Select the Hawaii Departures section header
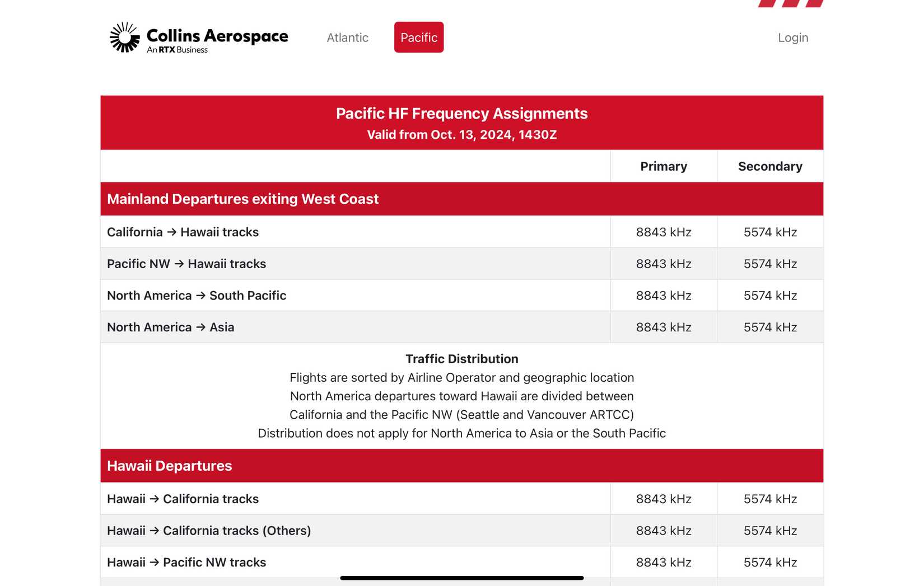The image size is (924, 586). pyautogui.click(x=169, y=466)
